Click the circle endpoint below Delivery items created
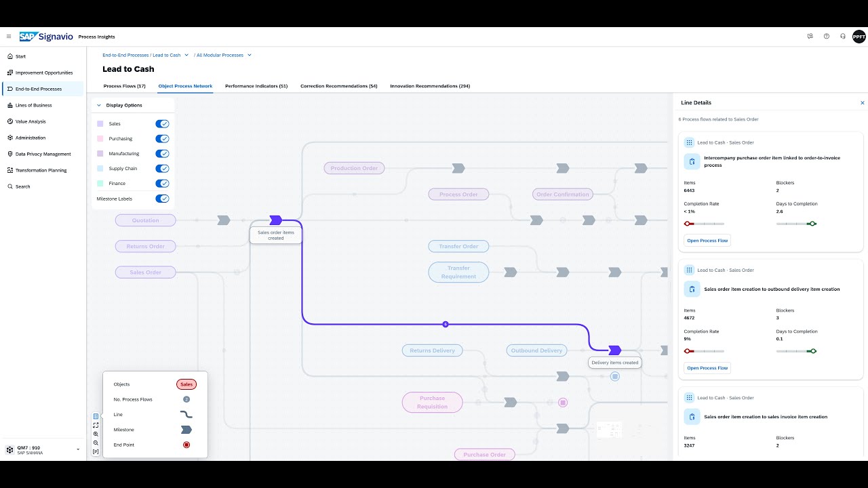The width and height of the screenshot is (868, 488). click(614, 376)
